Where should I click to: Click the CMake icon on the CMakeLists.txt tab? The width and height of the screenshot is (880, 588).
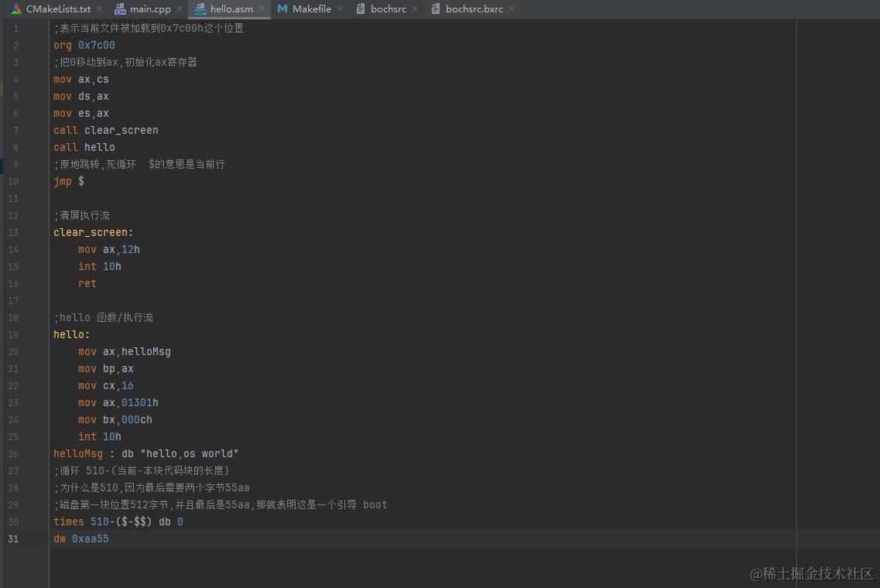[x=17, y=9]
